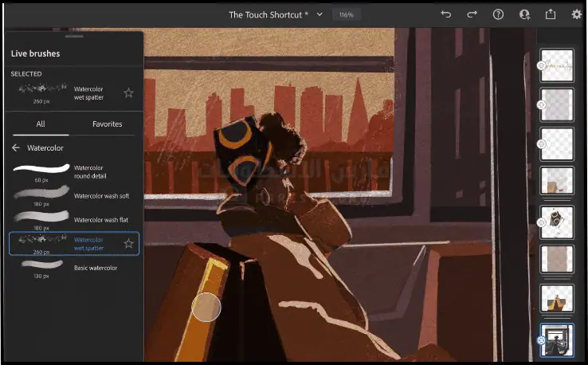Choose the Watercolor round detail brush

[72, 172]
